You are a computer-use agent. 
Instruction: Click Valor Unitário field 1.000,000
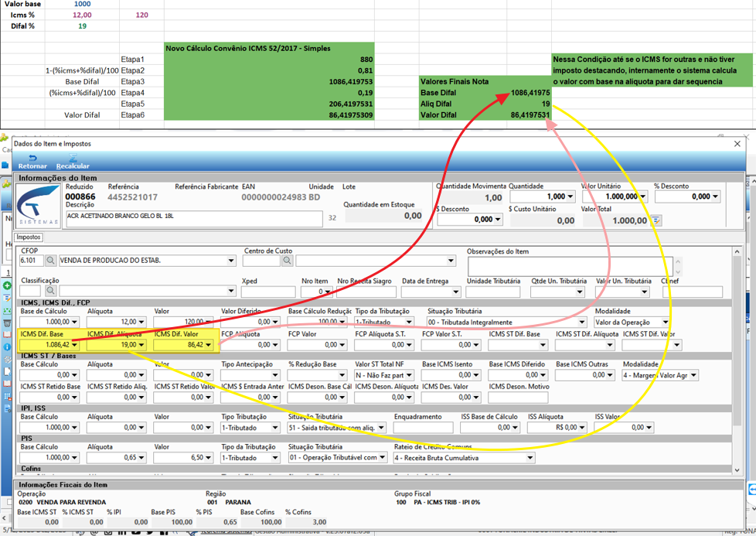point(615,196)
